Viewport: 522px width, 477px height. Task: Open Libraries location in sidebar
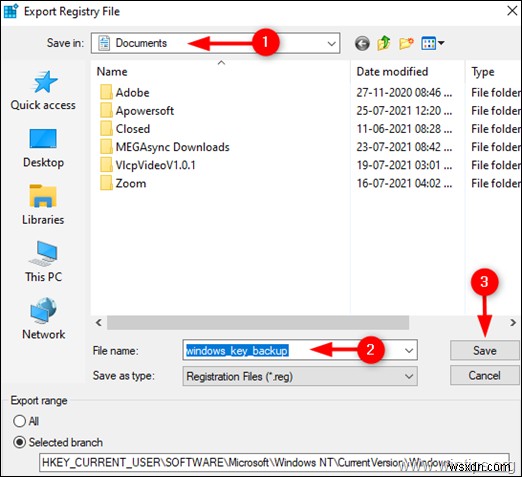(43, 205)
